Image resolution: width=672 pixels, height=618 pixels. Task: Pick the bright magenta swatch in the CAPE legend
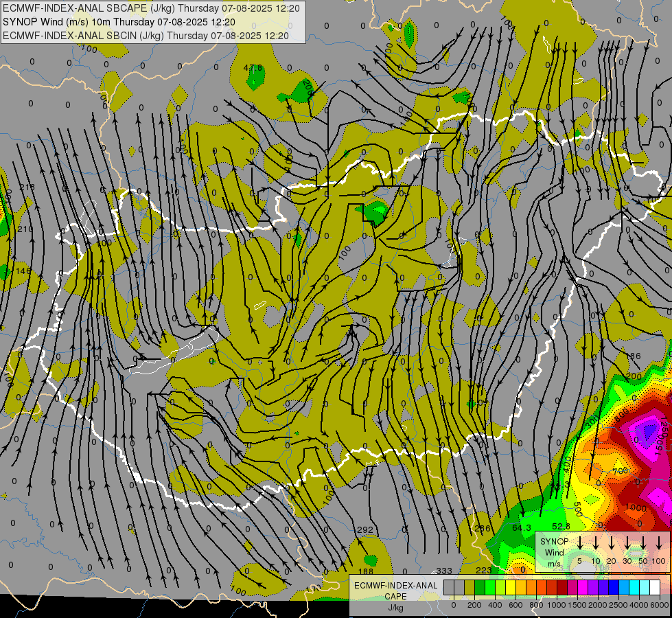pos(583,587)
